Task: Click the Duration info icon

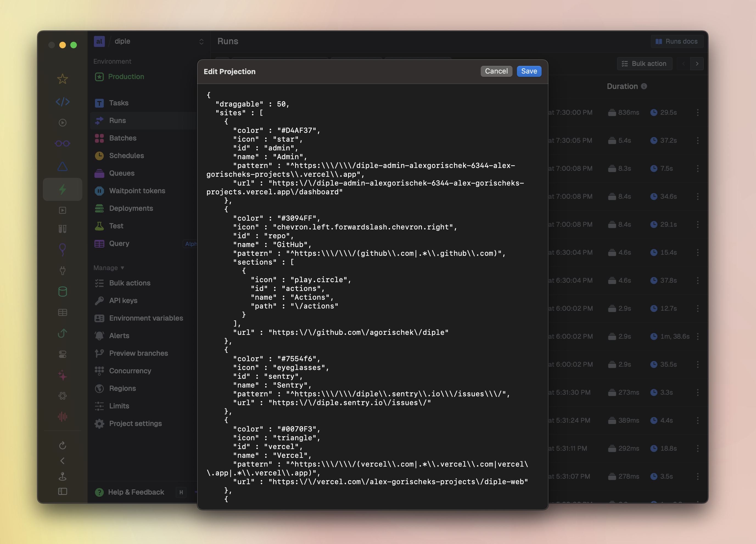Action: [644, 86]
